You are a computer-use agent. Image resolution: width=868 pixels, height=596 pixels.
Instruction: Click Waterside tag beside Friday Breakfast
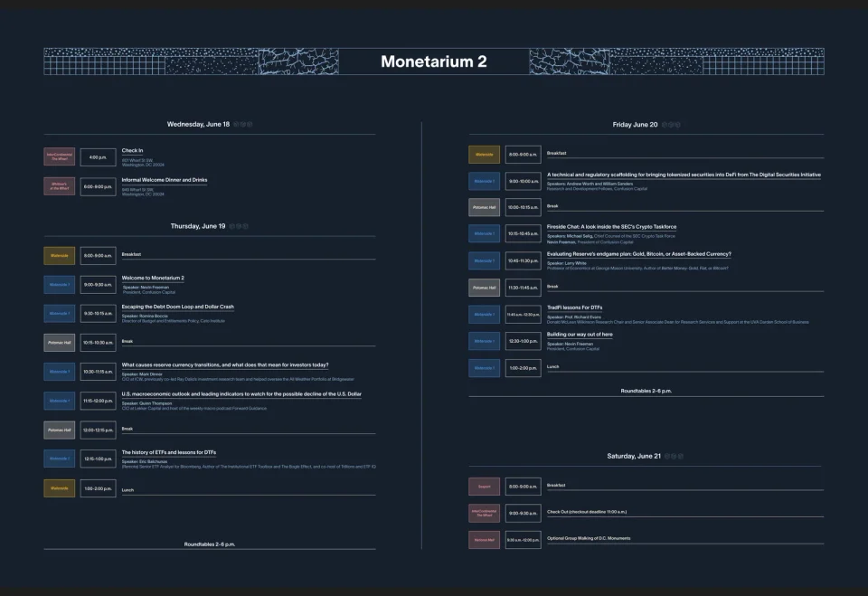pyautogui.click(x=485, y=155)
